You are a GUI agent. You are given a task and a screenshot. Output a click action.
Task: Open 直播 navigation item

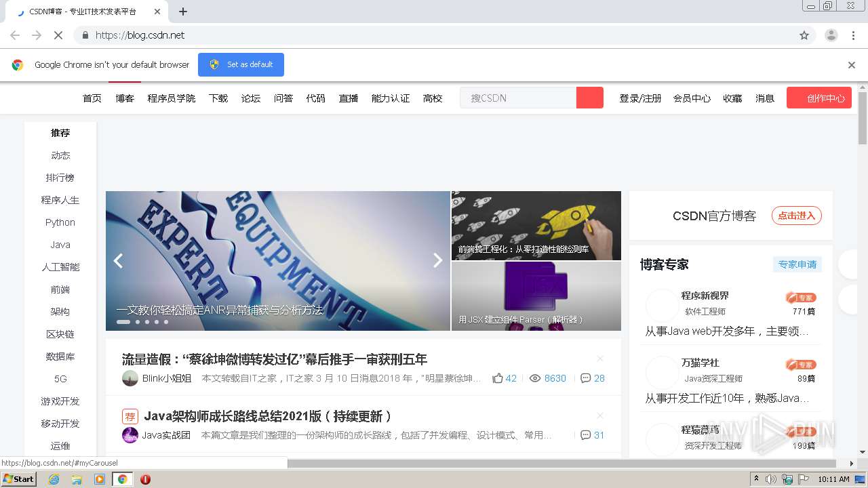coord(349,98)
